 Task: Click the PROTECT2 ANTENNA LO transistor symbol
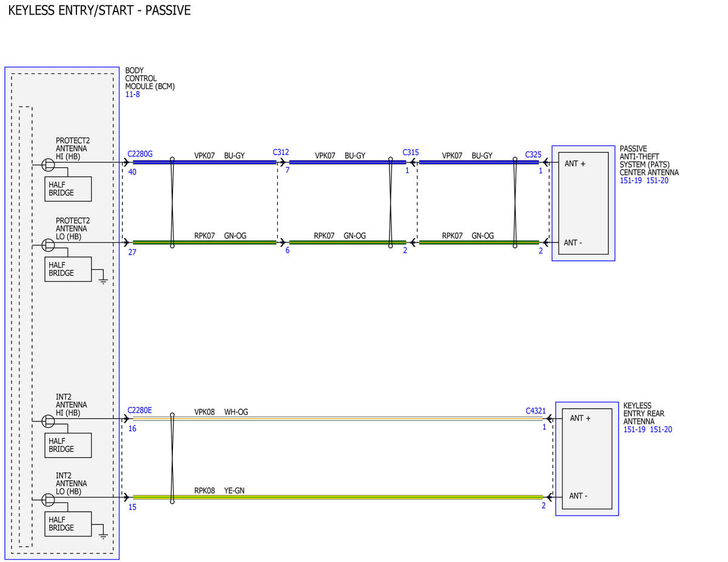click(x=48, y=244)
